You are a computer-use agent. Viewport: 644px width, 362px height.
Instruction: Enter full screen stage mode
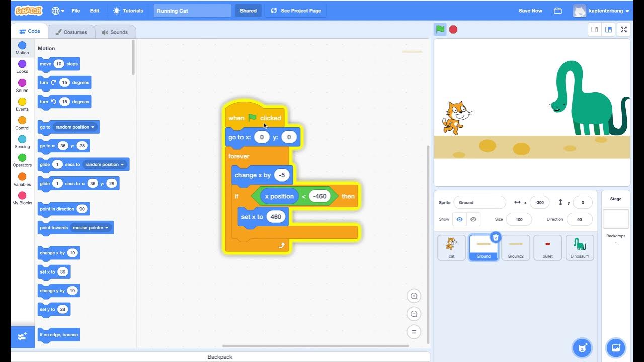click(x=624, y=30)
